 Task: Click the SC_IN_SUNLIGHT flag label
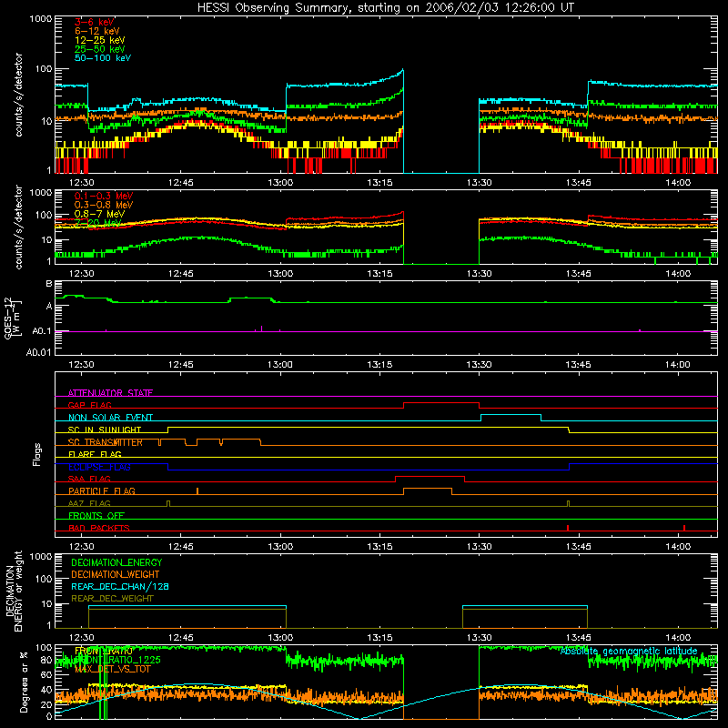click(x=105, y=430)
